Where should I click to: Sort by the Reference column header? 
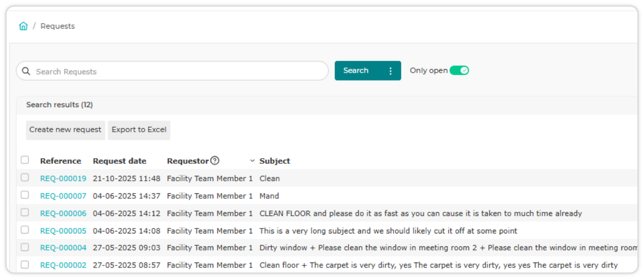point(61,161)
